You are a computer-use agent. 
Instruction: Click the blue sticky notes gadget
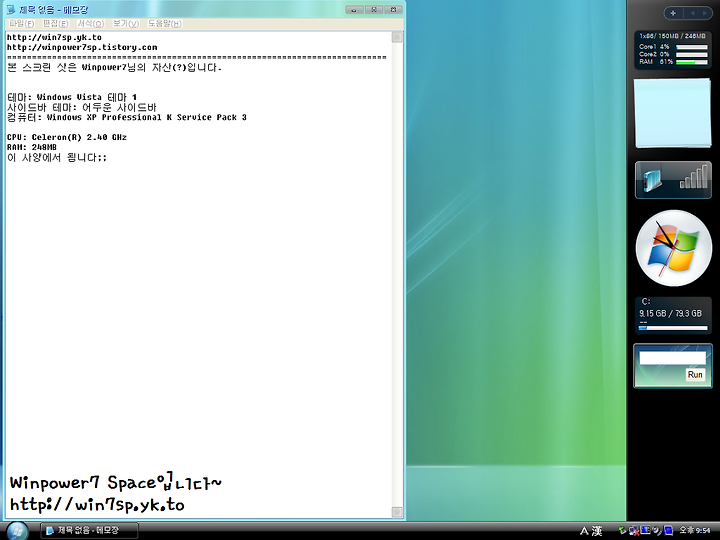673,113
